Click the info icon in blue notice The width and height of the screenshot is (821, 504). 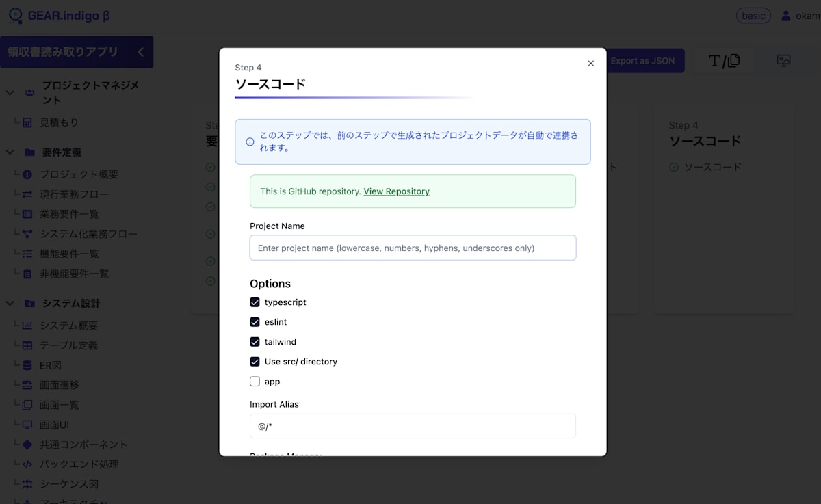250,142
